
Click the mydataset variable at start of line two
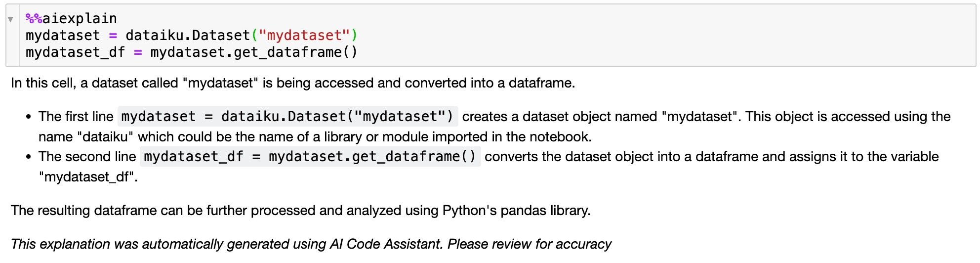63,36
